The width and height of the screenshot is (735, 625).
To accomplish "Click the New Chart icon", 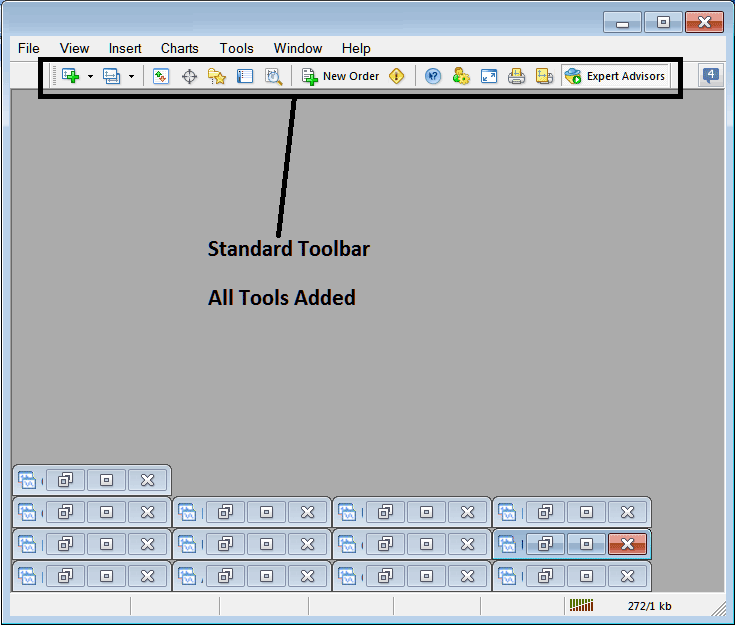I will coord(71,76).
